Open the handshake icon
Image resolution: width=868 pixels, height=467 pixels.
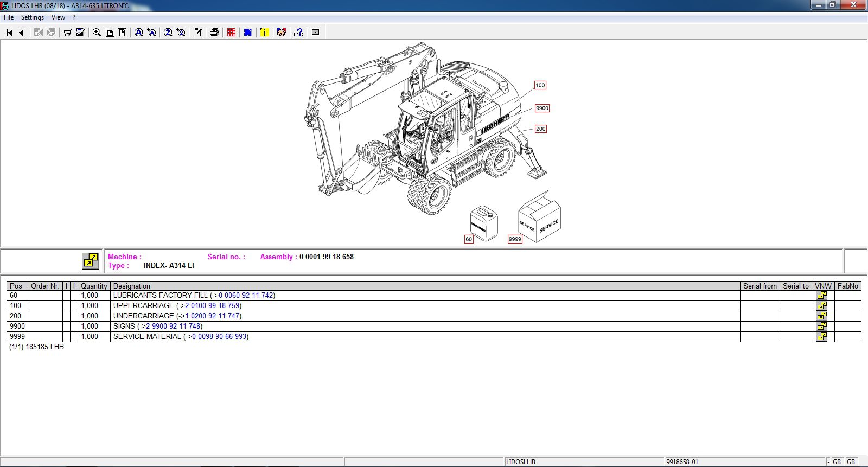click(x=282, y=33)
